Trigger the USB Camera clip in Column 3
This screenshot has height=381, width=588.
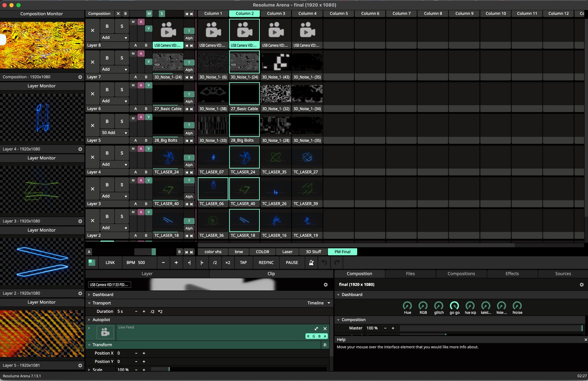click(x=276, y=30)
